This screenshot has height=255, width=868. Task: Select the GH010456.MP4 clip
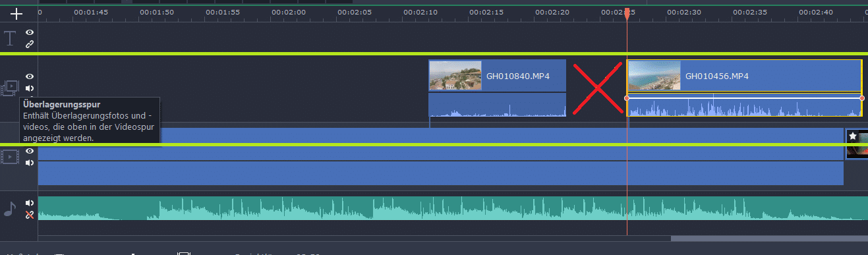[x=745, y=76]
